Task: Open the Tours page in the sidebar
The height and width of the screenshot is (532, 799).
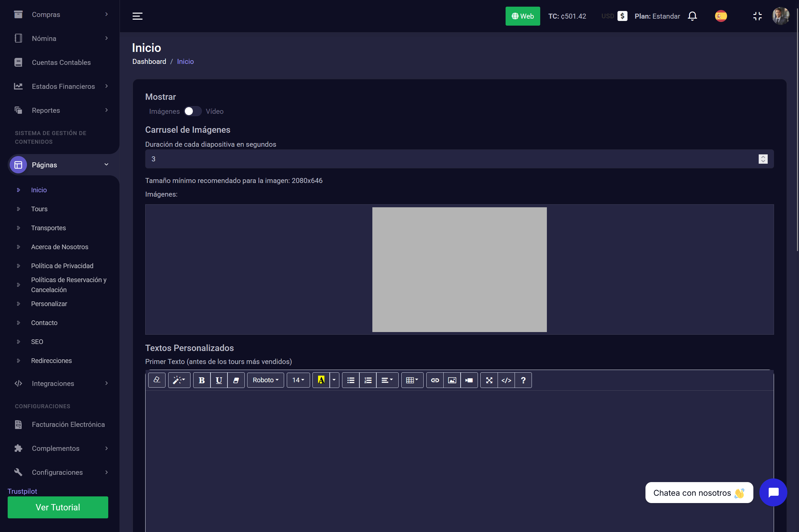Action: click(x=39, y=209)
